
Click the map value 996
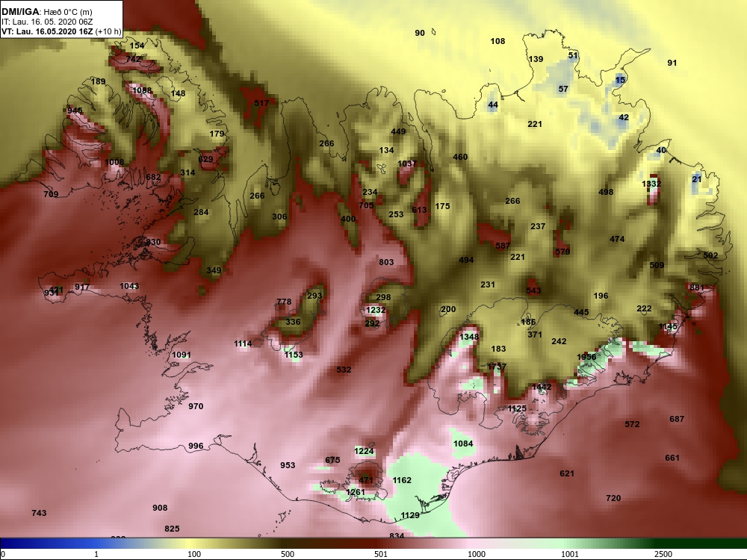[196, 447]
